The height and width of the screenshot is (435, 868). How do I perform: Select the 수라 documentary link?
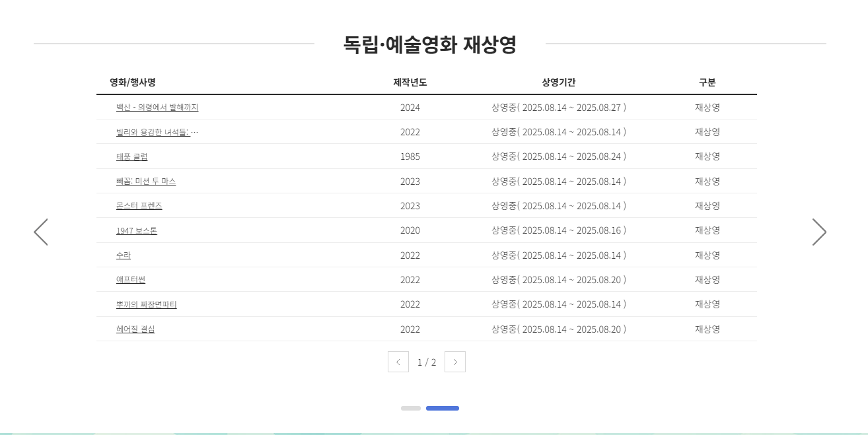(x=123, y=255)
